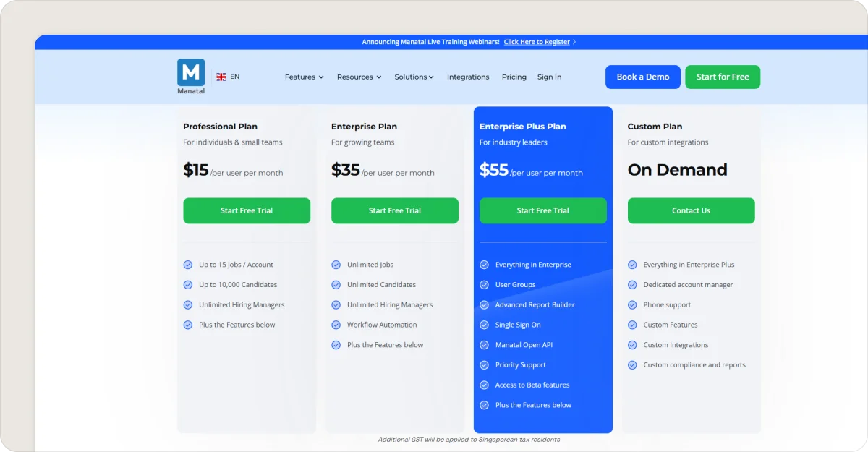Click the $35 price text
This screenshot has height=452, width=868.
(346, 170)
